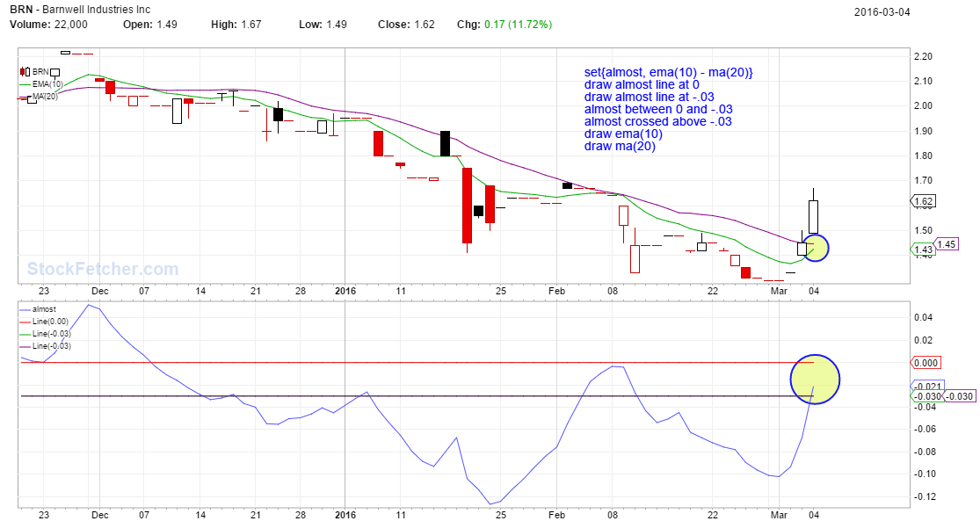Select the Volume: 22,000 readout

pos(48,25)
